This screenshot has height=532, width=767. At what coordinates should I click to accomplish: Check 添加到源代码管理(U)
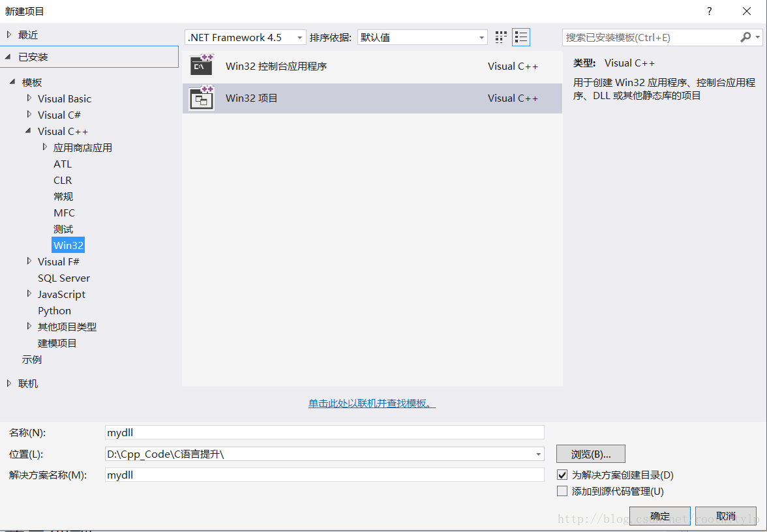[562, 491]
